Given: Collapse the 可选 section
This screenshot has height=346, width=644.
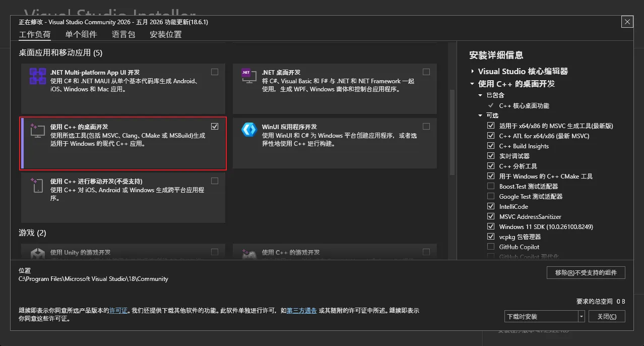Looking at the screenshot, I should (x=481, y=116).
